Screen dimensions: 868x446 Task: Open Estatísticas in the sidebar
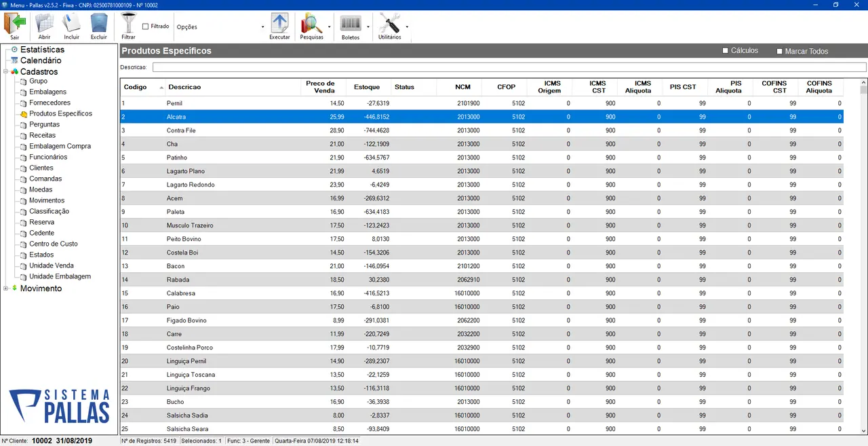(x=42, y=50)
